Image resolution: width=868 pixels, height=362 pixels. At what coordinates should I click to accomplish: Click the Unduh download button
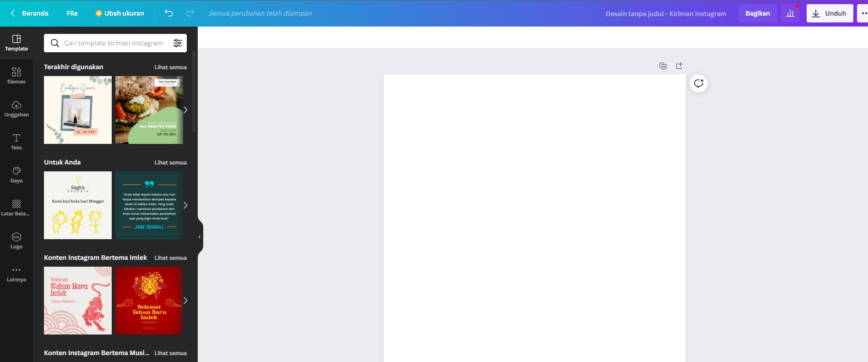coord(830,13)
